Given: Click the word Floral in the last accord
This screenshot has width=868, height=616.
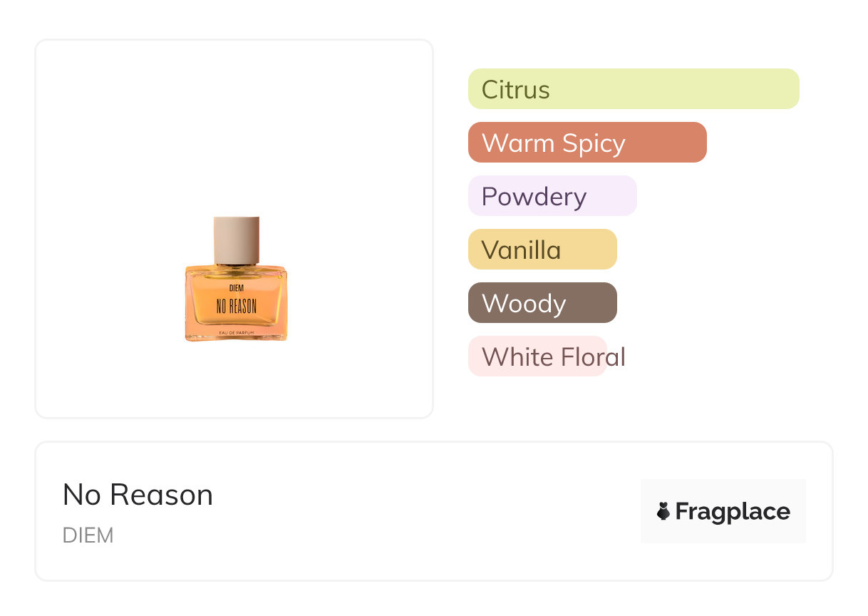Looking at the screenshot, I should coord(591,356).
